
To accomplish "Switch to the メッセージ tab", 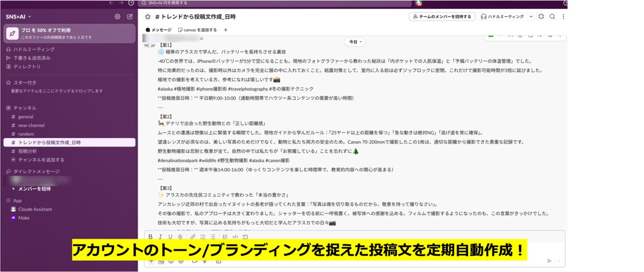I will click(x=158, y=30).
